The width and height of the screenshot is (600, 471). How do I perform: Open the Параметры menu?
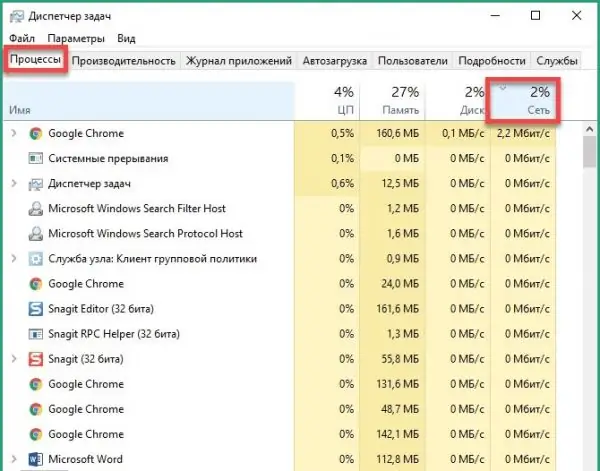coord(76,39)
